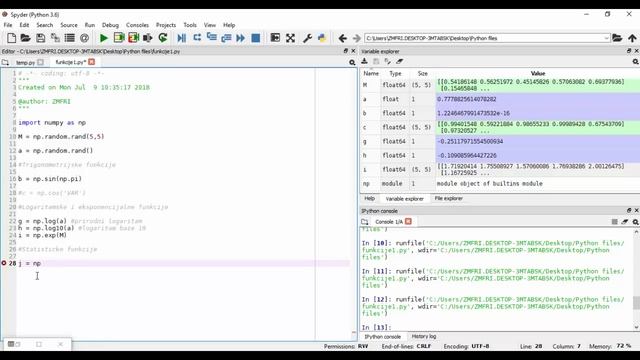
Task: Click the @ symbol finder toolbar icon
Action: click(84, 38)
